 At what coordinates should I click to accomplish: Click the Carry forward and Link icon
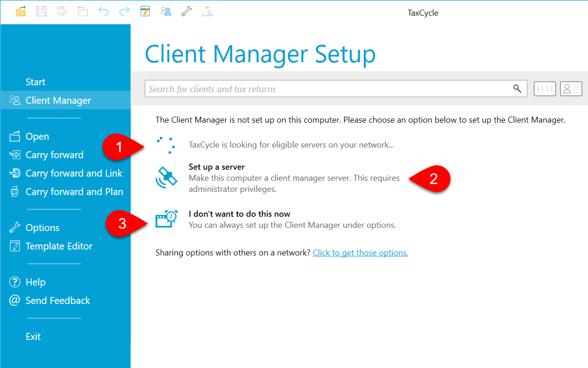pyautogui.click(x=15, y=173)
